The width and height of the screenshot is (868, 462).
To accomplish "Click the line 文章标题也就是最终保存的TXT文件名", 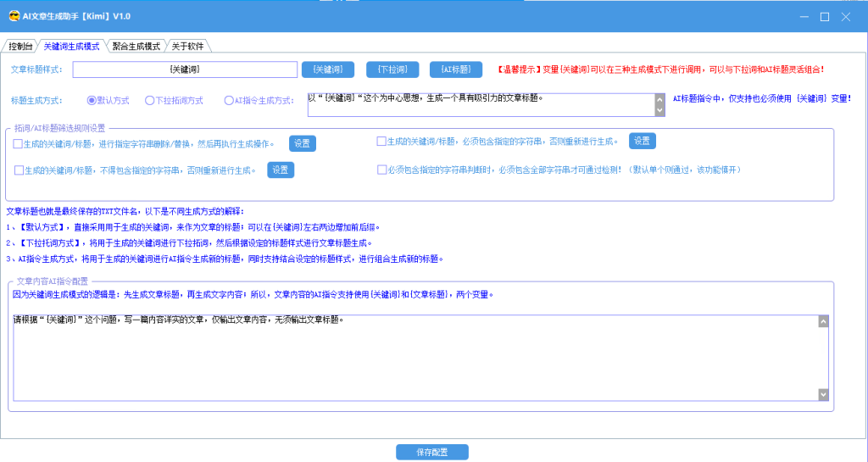I will tap(125, 211).
